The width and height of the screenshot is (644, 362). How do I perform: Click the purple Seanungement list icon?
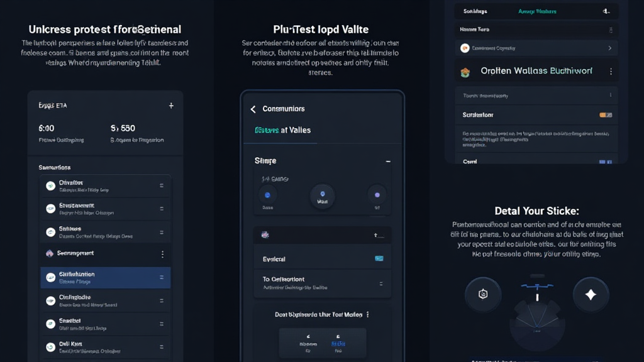50,253
